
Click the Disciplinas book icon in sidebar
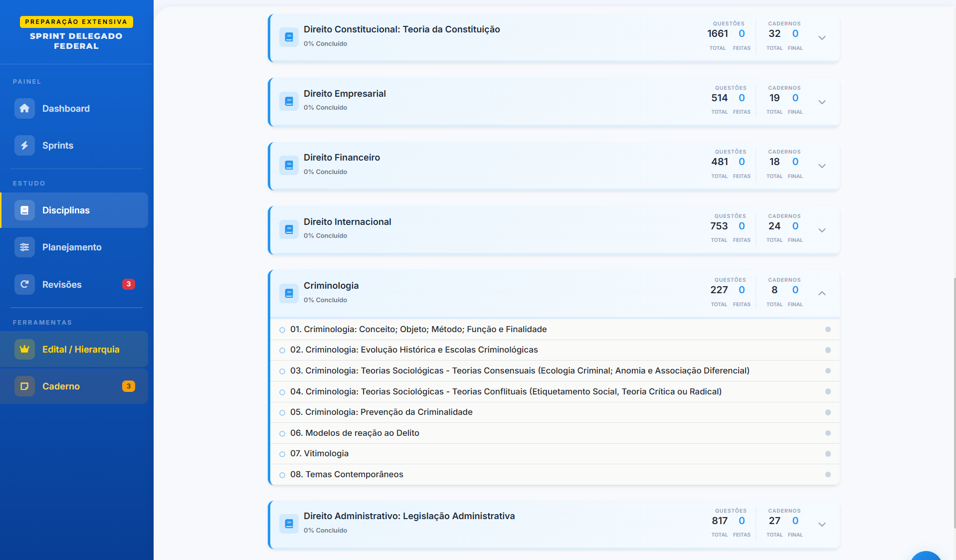(x=24, y=210)
